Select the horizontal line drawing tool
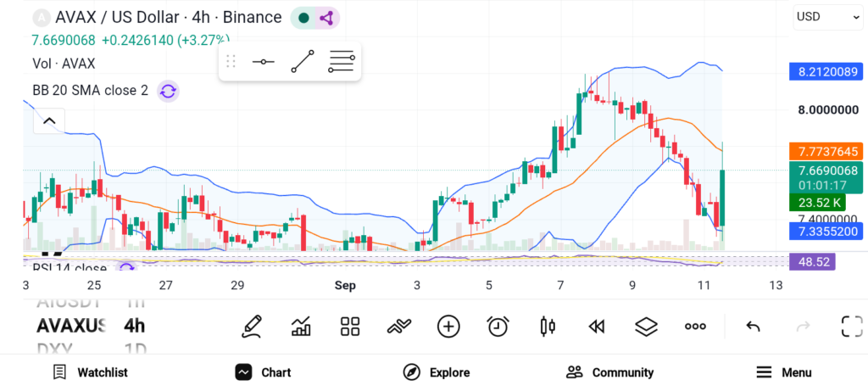Screen dimensions: 868x391 (x=264, y=61)
